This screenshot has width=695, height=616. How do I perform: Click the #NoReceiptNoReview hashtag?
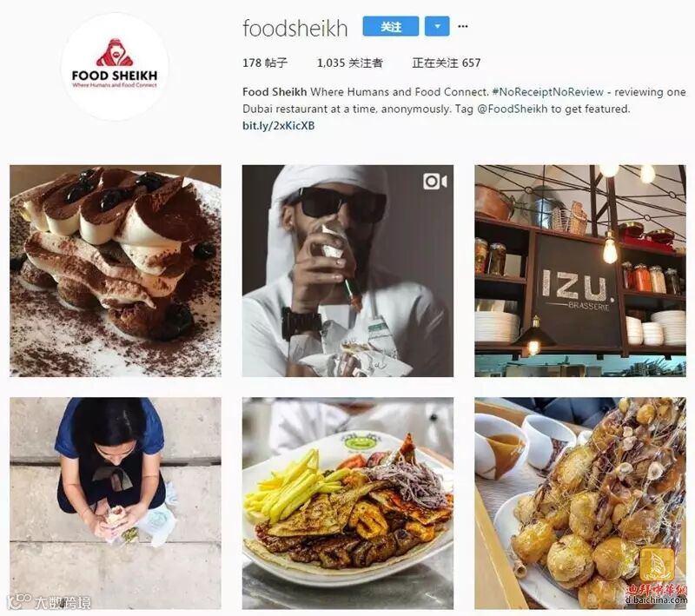tap(548, 92)
